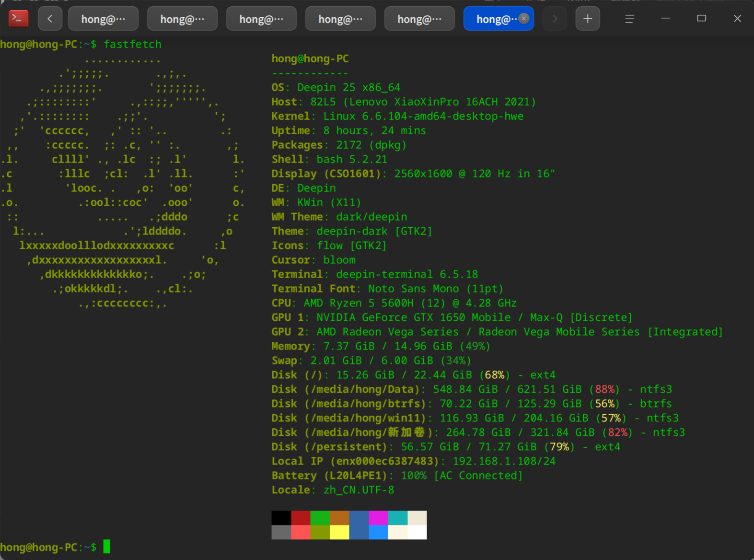Click the 'Battery (L20L4PE1): 100%' line
The width and height of the screenshot is (754, 560).
point(397,476)
